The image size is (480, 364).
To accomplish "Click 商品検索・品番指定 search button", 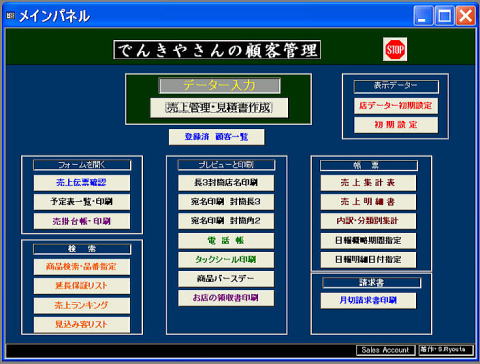I will pos(82,267).
